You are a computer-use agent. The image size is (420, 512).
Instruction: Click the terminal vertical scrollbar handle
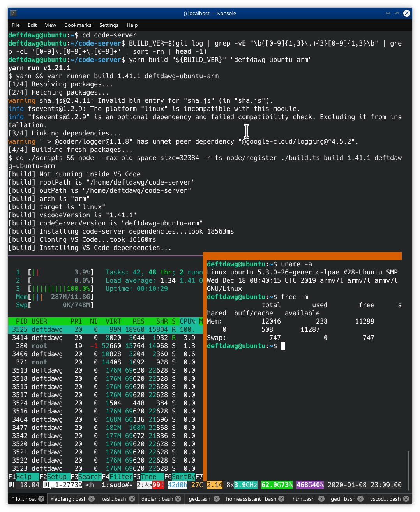click(x=408, y=470)
